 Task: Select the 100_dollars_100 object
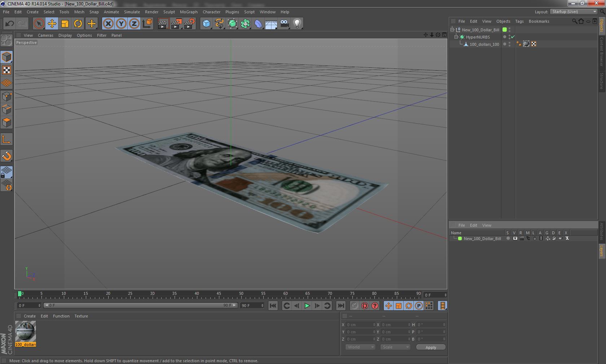484,44
